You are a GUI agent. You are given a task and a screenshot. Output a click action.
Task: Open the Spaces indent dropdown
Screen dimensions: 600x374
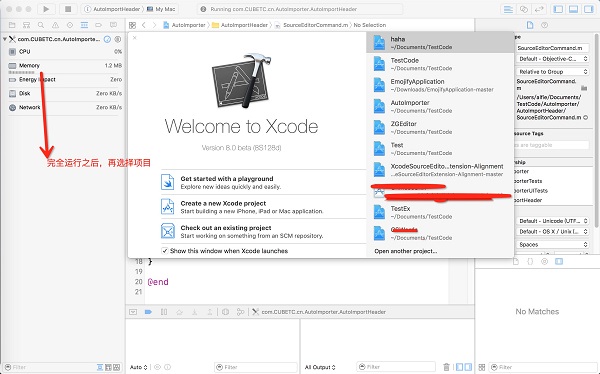point(553,244)
